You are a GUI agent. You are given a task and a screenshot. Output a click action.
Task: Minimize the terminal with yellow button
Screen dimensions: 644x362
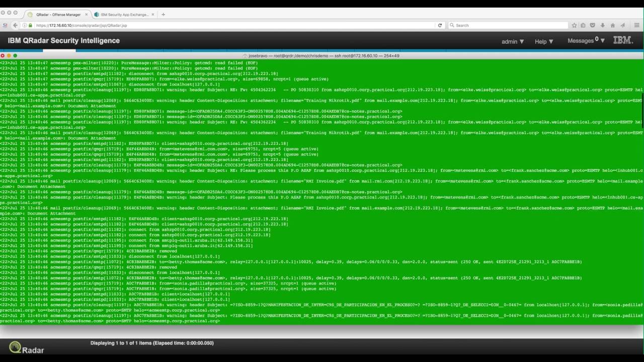coord(9,55)
